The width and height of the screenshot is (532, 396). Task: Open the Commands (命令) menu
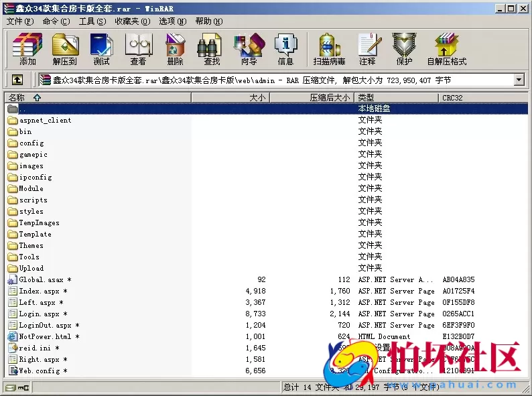[56, 21]
